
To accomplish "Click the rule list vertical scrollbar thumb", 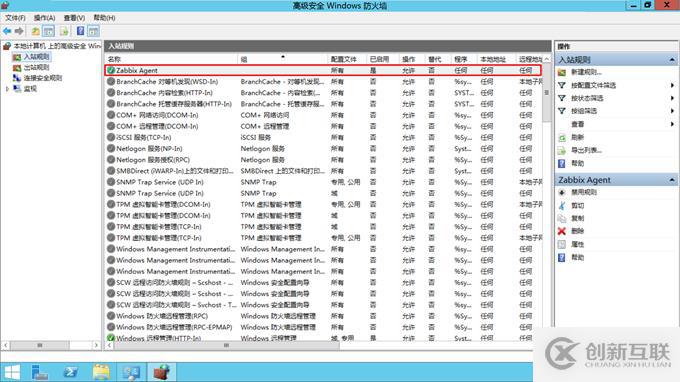I will [546, 93].
